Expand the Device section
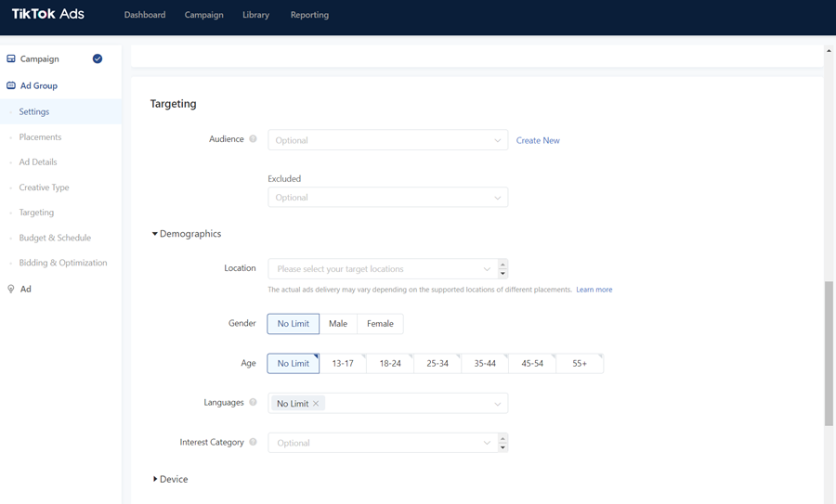836x504 pixels. click(x=170, y=479)
